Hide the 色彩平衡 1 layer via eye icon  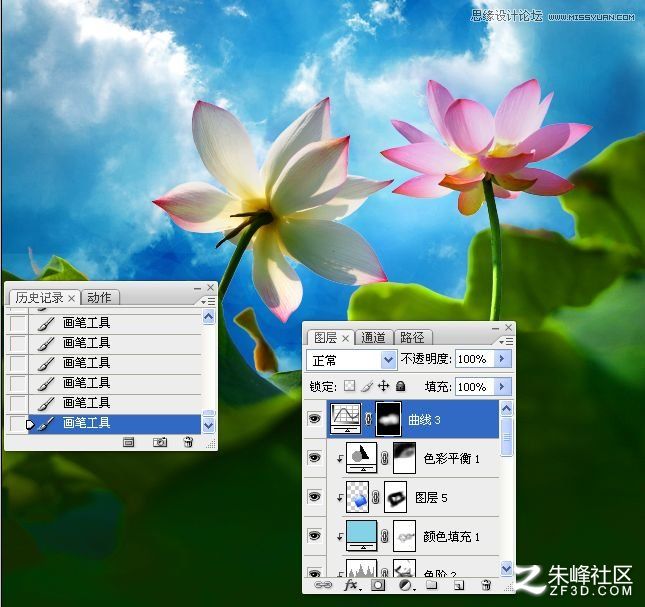(x=315, y=457)
